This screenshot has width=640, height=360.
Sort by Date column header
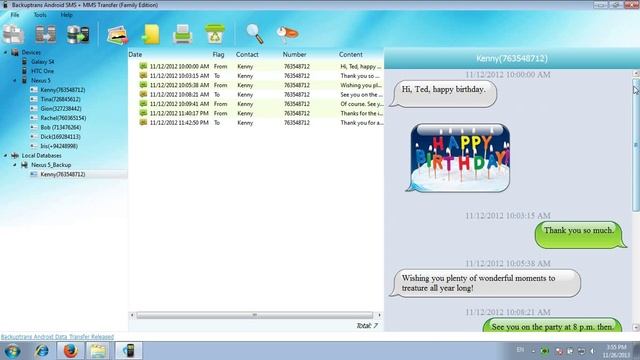[135, 54]
